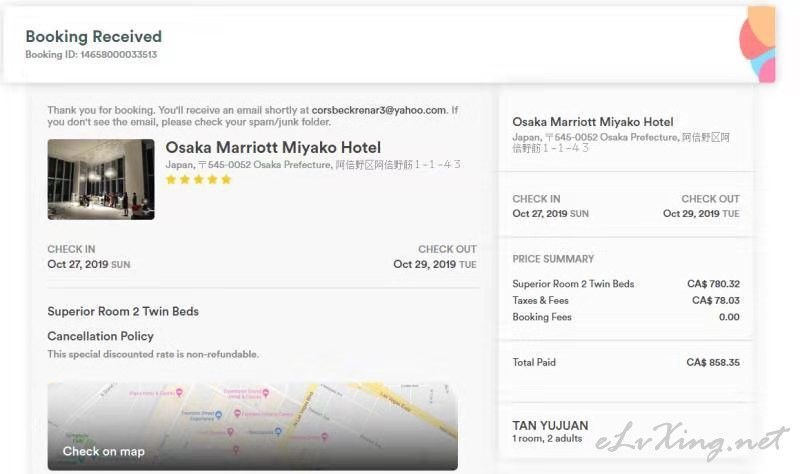Click the main check-in date 'Oct 27, 2019'
Viewport: 800px width, 474px height.
point(78,264)
